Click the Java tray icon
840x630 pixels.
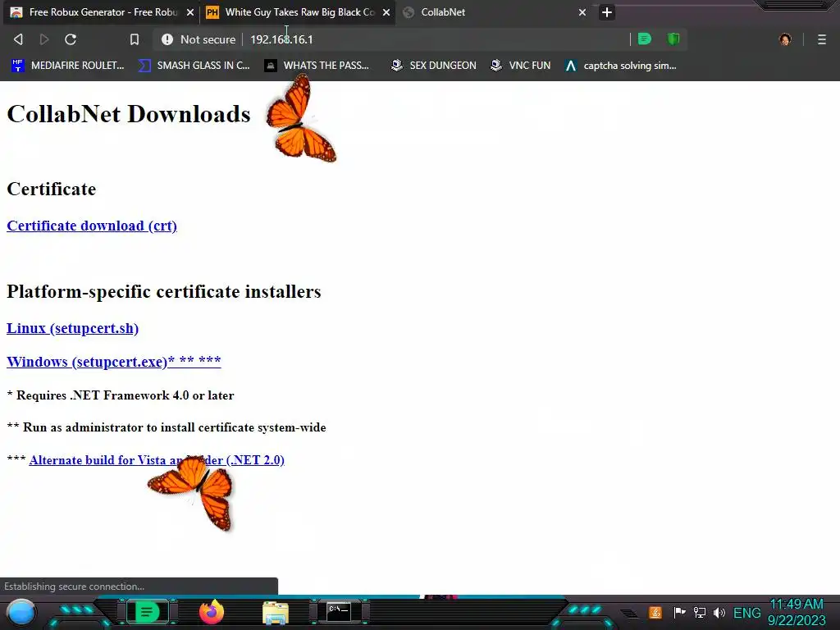tap(655, 612)
